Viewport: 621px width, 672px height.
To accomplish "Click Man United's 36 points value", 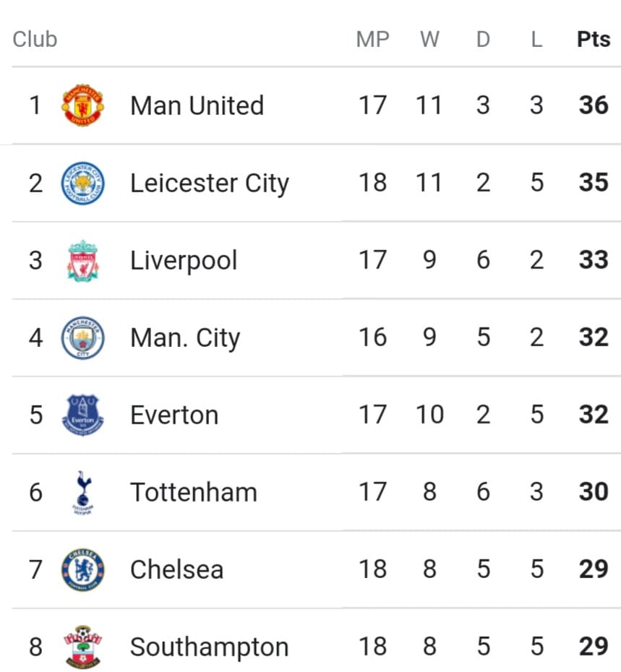I will tap(594, 105).
